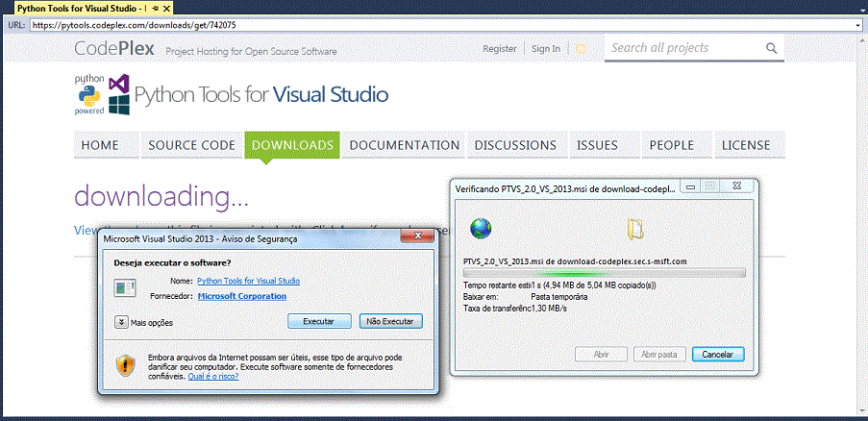This screenshot has height=421, width=868.
Task: Click Deseja executar o software? heading
Action: [173, 262]
